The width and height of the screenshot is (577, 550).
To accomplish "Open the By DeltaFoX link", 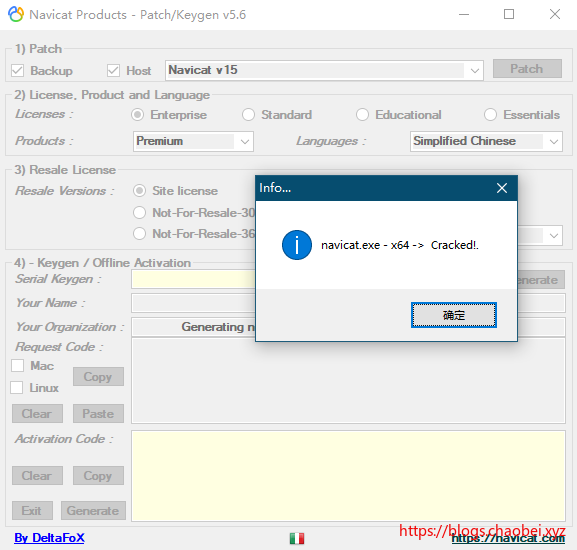I will click(49, 538).
